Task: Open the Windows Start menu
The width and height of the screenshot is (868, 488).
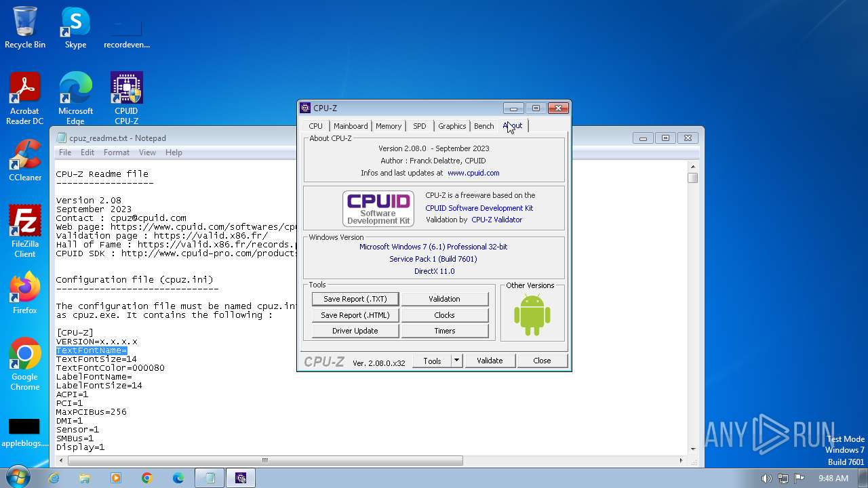Action: [17, 478]
